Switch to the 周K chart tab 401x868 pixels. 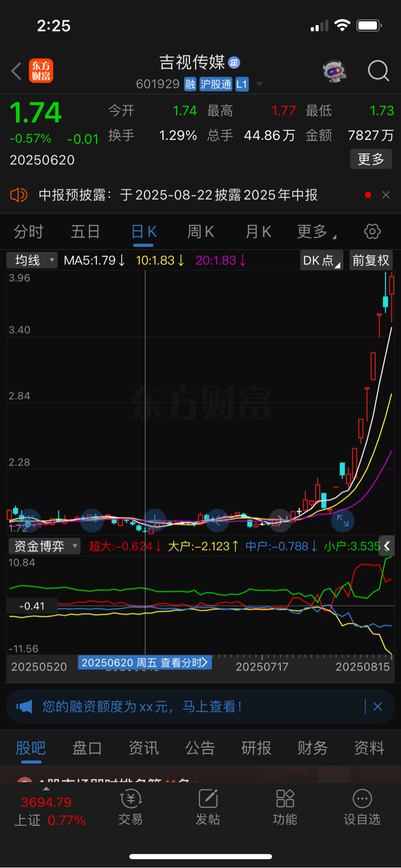[x=201, y=232]
